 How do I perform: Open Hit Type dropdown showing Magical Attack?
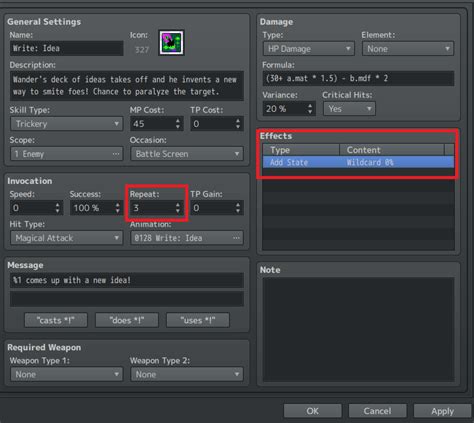pos(66,238)
